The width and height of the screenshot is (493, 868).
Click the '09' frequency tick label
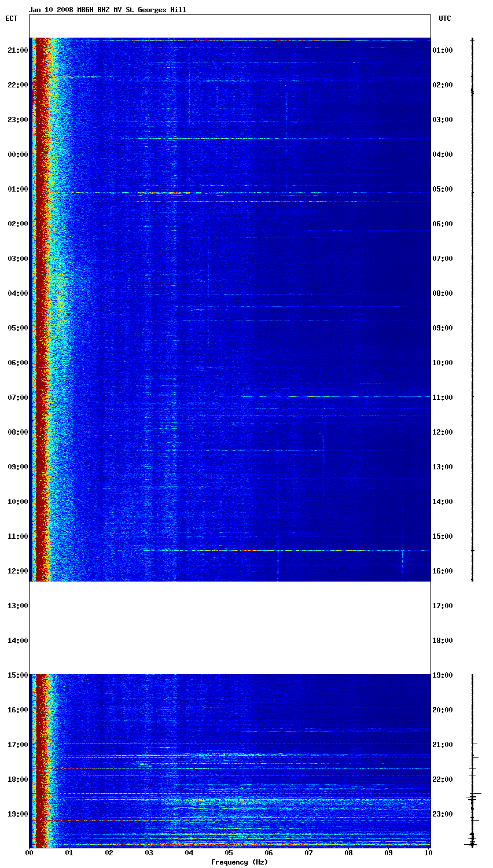389,853
